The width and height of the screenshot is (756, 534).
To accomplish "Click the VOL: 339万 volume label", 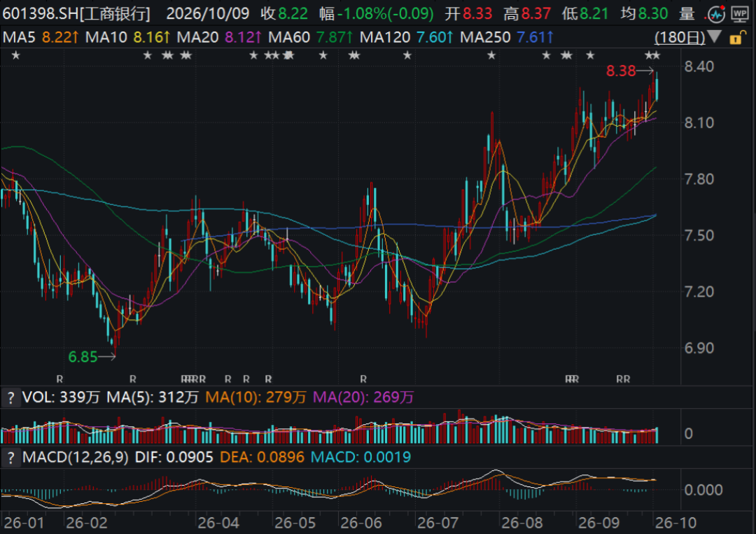I will coord(61,398).
